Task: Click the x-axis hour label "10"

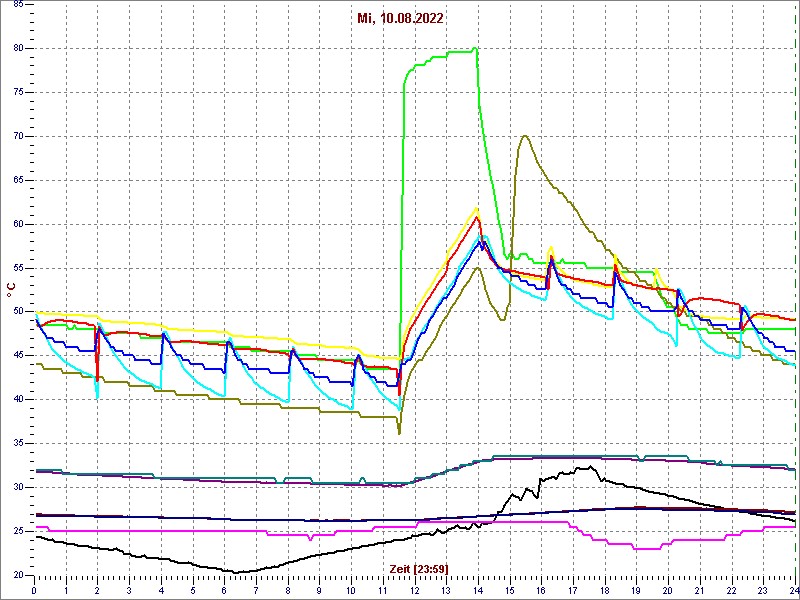Action: coord(351,590)
